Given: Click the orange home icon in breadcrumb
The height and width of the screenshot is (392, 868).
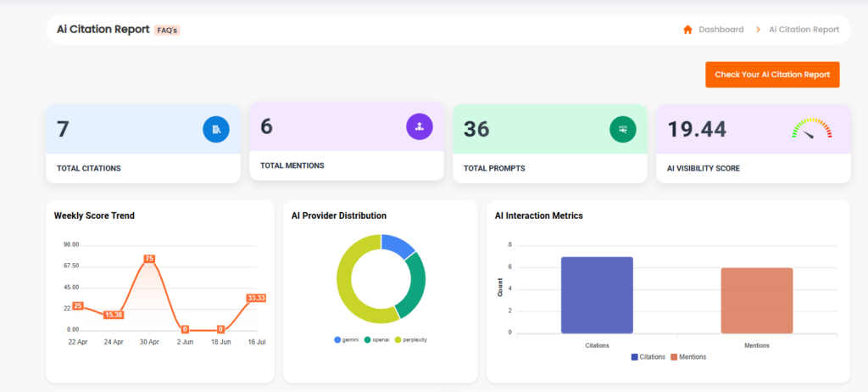Looking at the screenshot, I should point(687,30).
